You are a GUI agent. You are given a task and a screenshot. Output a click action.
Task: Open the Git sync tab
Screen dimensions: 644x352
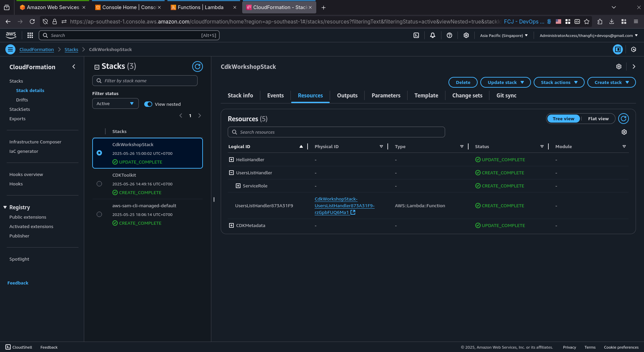[506, 95]
